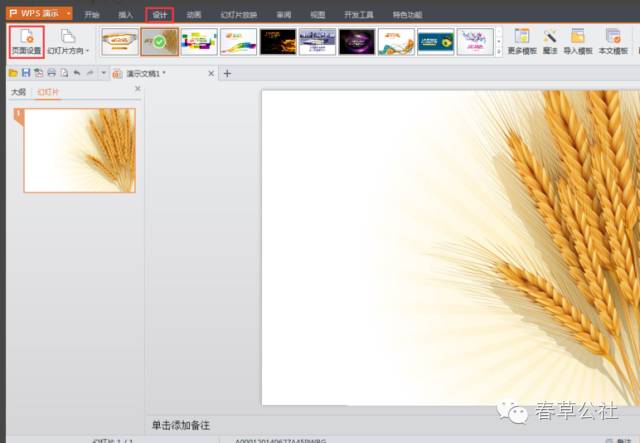Apply the colorful blocks design template
This screenshot has height=443, width=640.
pyautogui.click(x=199, y=42)
